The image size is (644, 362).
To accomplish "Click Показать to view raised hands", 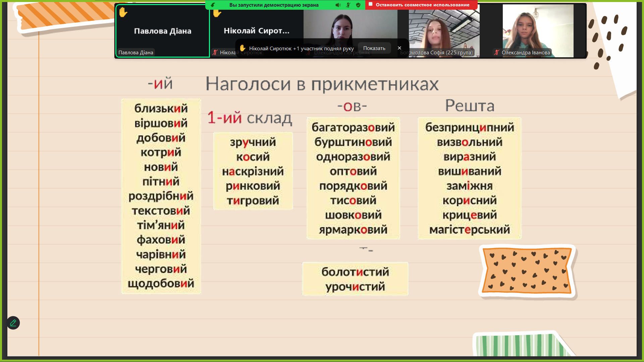I will click(x=374, y=48).
